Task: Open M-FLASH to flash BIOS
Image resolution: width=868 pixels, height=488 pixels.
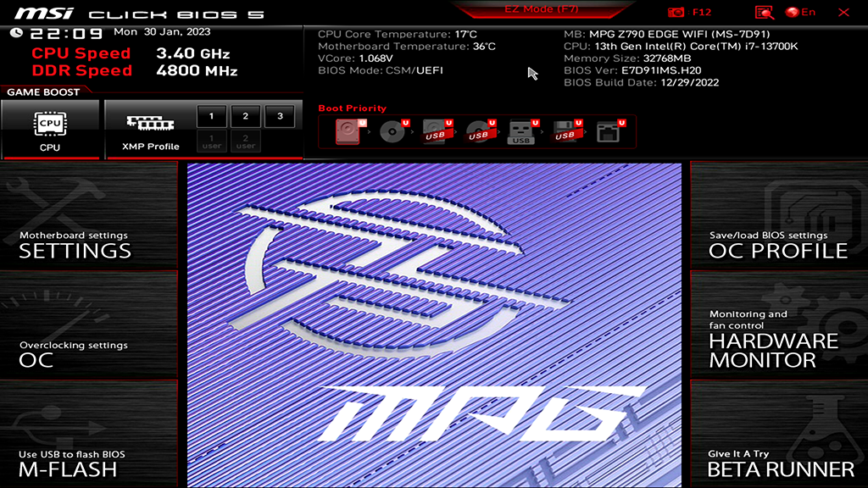Action: (88, 435)
